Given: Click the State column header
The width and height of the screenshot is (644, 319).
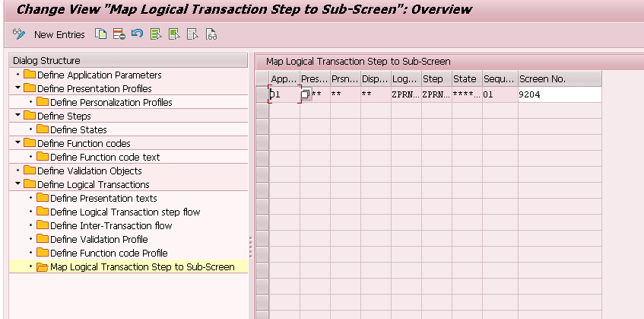Looking at the screenshot, I should coord(467,78).
